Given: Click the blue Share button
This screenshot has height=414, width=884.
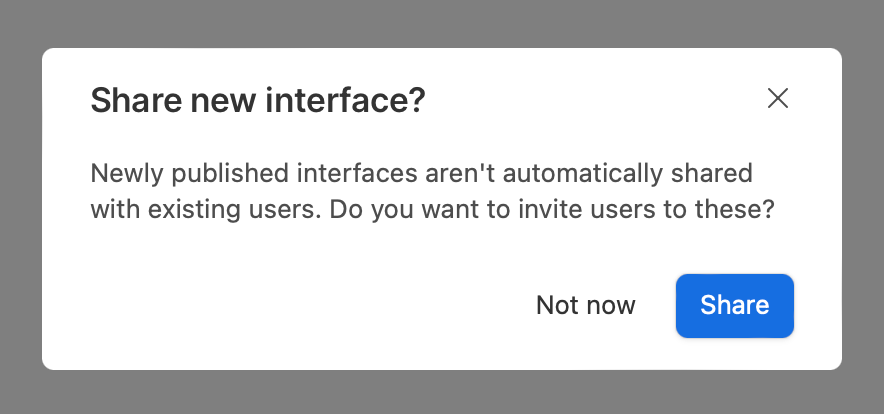Looking at the screenshot, I should coord(735,306).
